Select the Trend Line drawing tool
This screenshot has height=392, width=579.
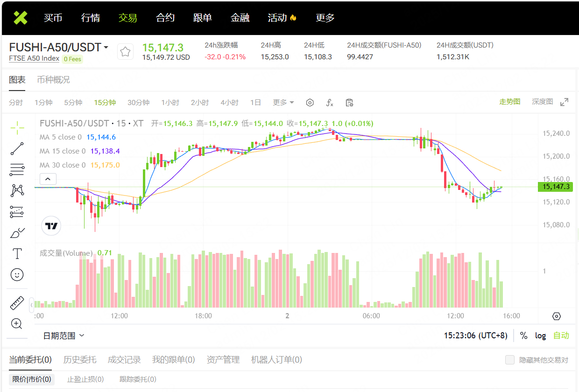17,148
